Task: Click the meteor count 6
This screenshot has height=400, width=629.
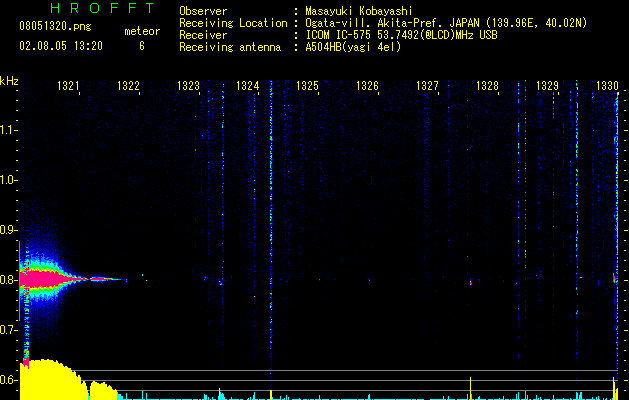Action: [142, 46]
